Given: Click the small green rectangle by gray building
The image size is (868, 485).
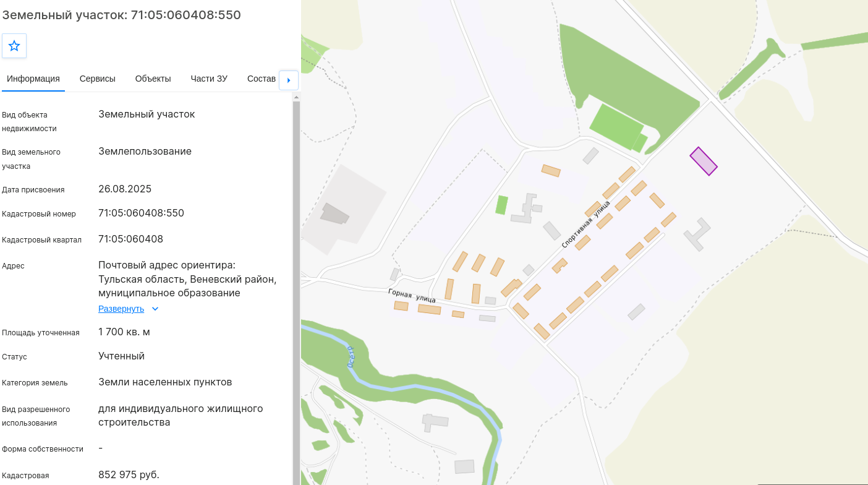Looking at the screenshot, I should (502, 205).
